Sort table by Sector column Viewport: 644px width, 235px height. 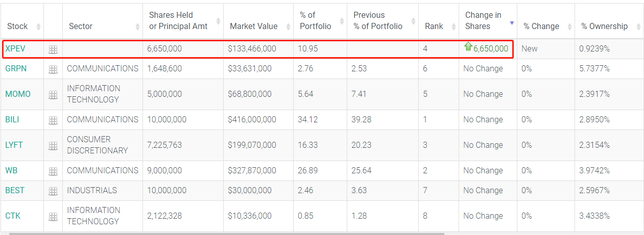[103, 21]
